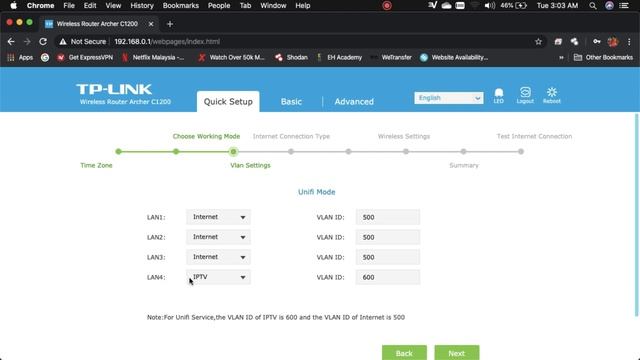The height and width of the screenshot is (360, 640).
Task: Open the Shodan bookmark
Action: [x=291, y=58]
